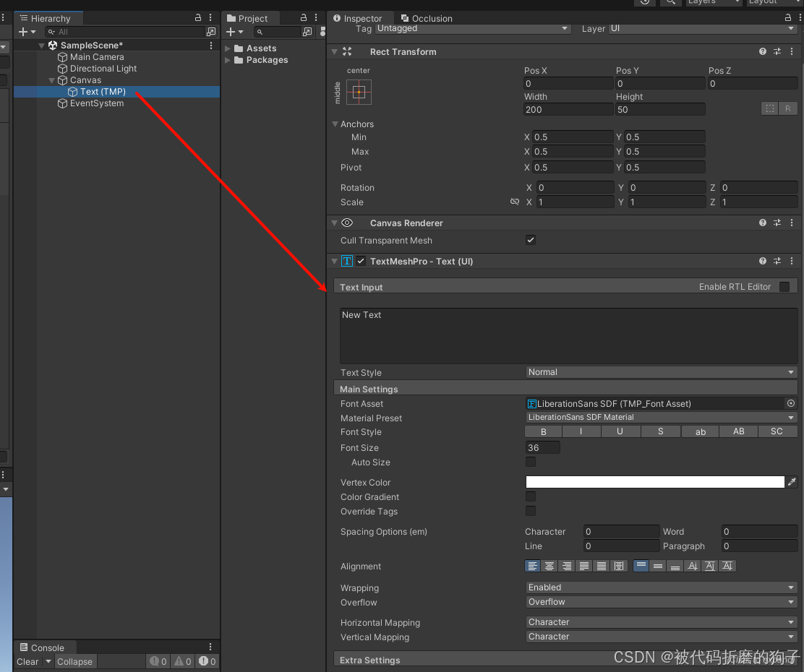
Task: Set horizontal alignment to justified
Action: (x=584, y=566)
